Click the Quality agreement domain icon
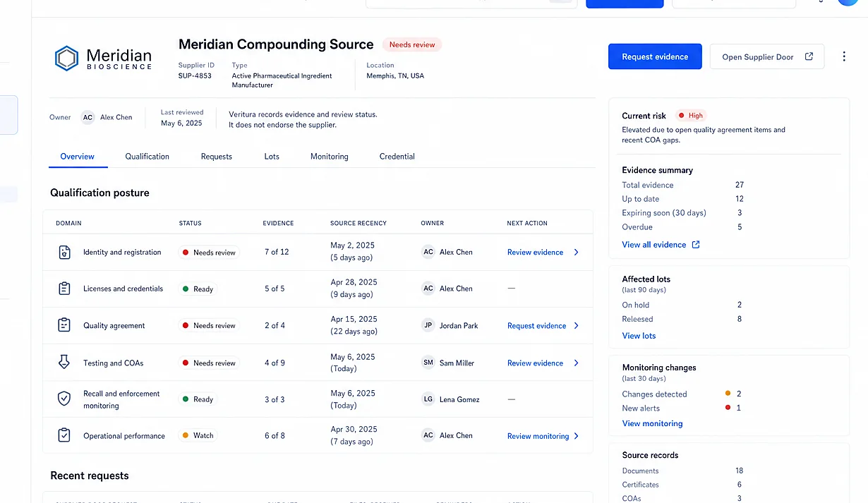The height and width of the screenshot is (503, 868). point(64,325)
